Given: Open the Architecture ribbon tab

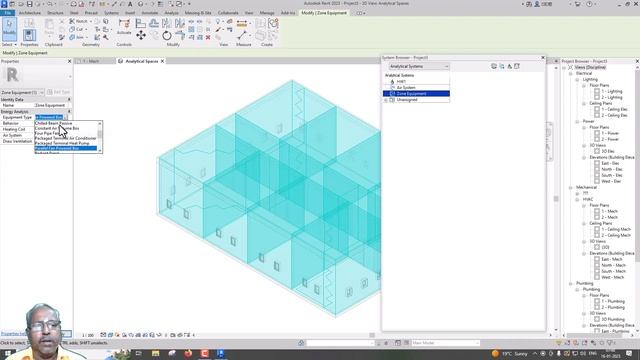Looking at the screenshot, I should (30, 13).
